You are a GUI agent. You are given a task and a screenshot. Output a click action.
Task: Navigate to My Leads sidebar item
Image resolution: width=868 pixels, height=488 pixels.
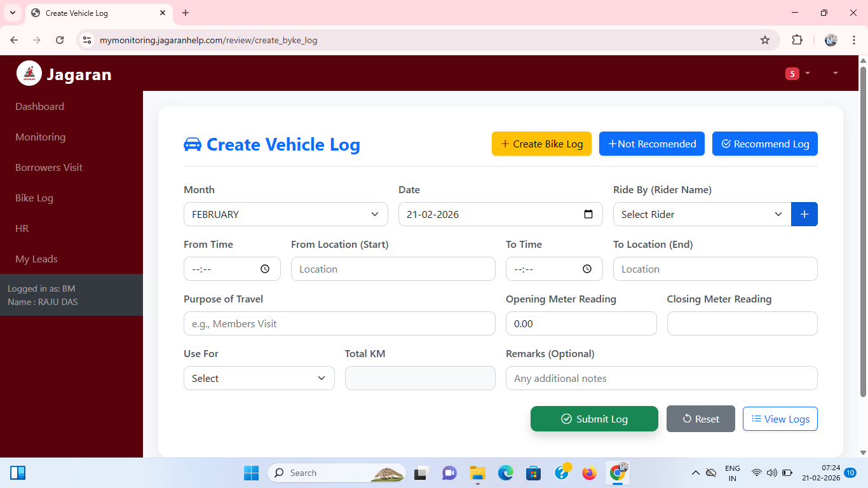[x=36, y=259]
